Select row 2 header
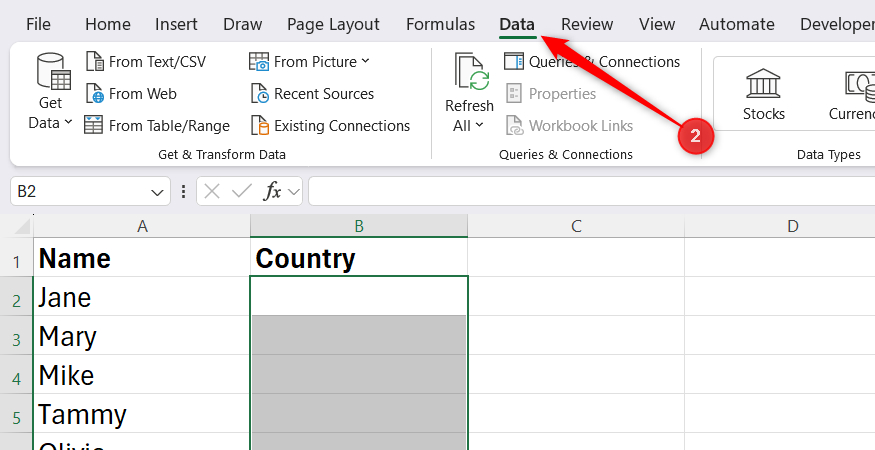The height and width of the screenshot is (450, 875). 16,296
